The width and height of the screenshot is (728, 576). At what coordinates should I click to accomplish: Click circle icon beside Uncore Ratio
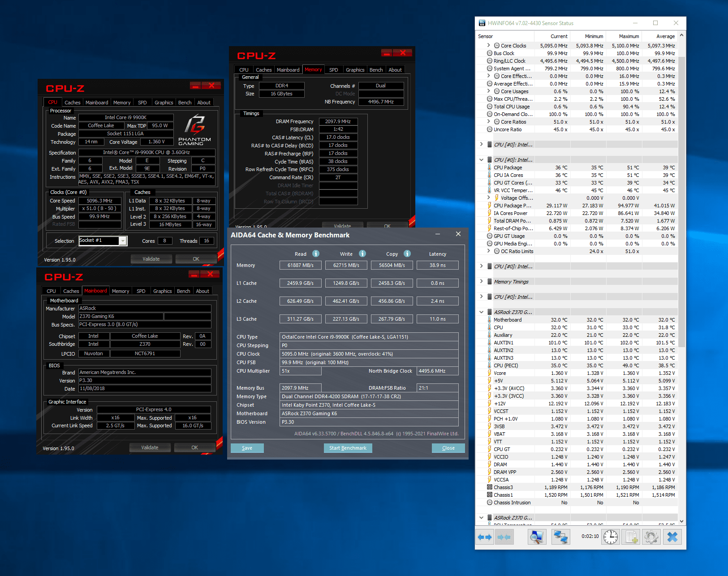pos(490,129)
